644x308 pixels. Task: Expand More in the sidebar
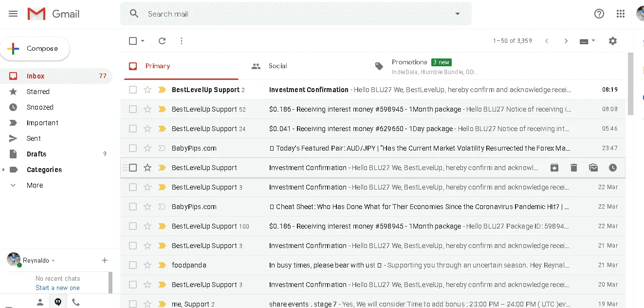(x=35, y=185)
